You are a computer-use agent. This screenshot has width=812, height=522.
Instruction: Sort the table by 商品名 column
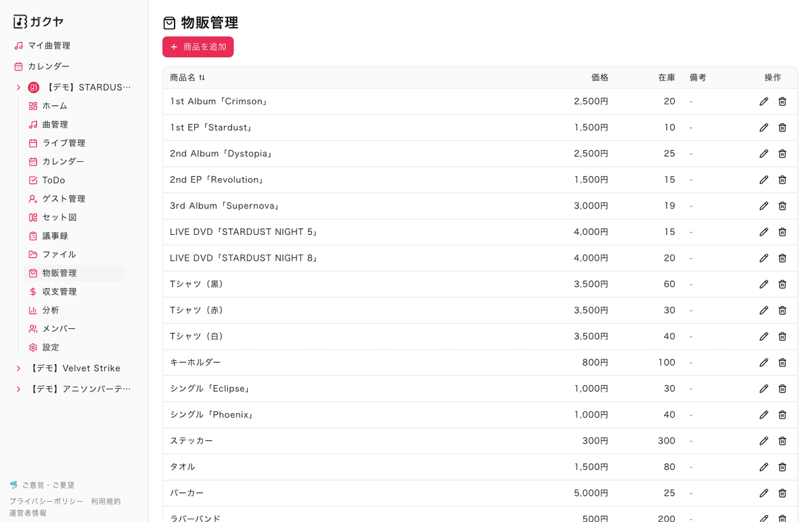[x=187, y=78]
